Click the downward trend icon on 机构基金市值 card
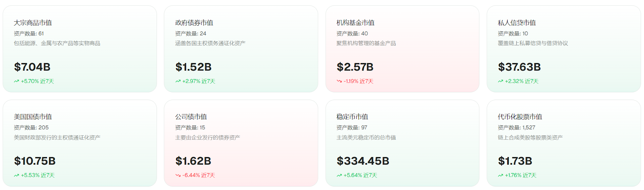Viewport: 644px width, 190px height. click(x=339, y=81)
